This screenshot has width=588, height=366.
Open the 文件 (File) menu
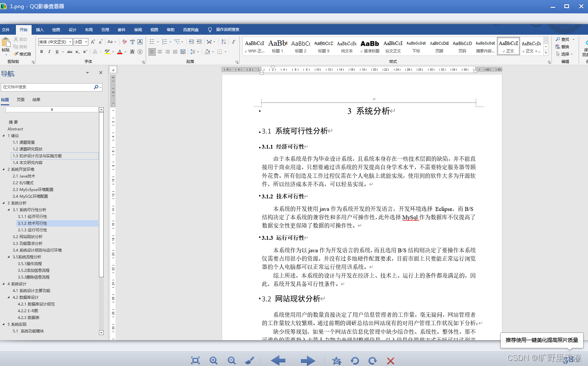click(x=6, y=30)
